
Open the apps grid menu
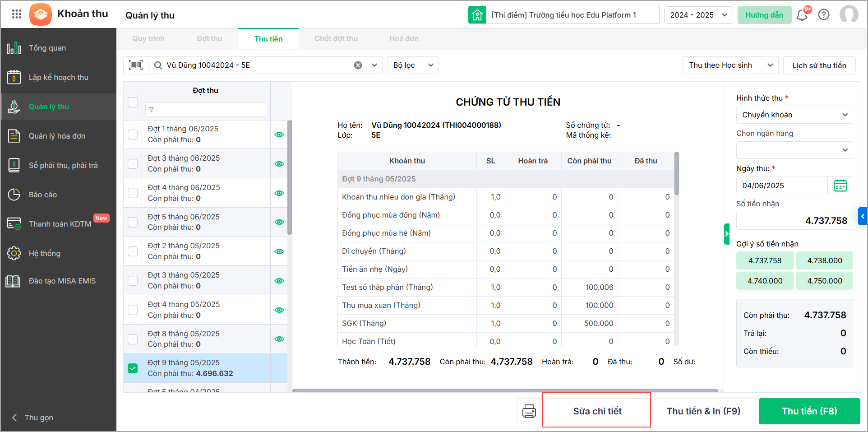[17, 14]
